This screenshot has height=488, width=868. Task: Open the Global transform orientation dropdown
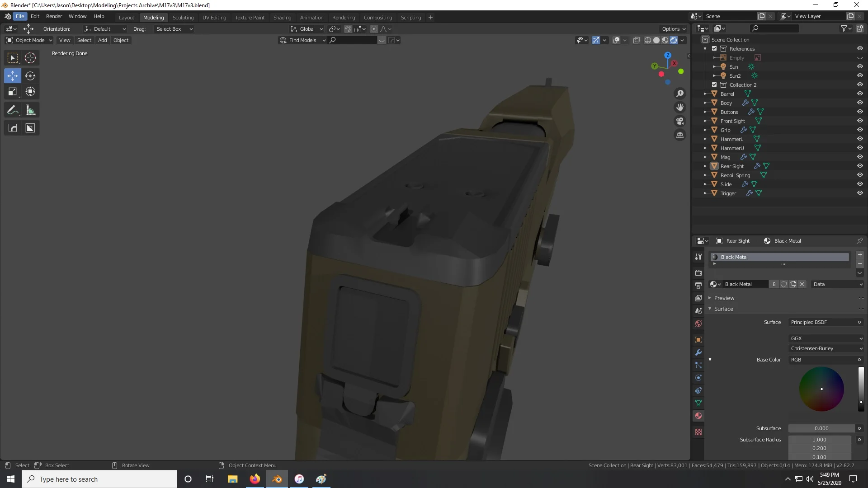[307, 29]
